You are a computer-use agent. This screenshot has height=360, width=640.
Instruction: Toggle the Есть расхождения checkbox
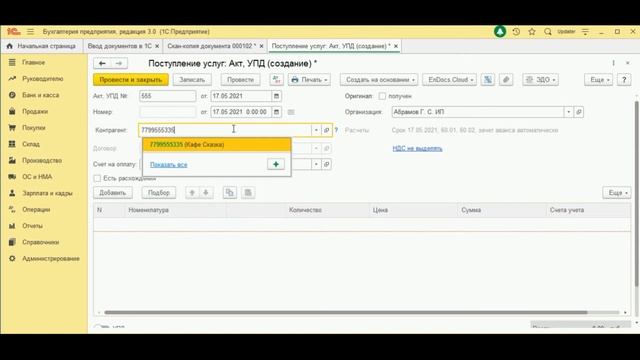[97, 178]
